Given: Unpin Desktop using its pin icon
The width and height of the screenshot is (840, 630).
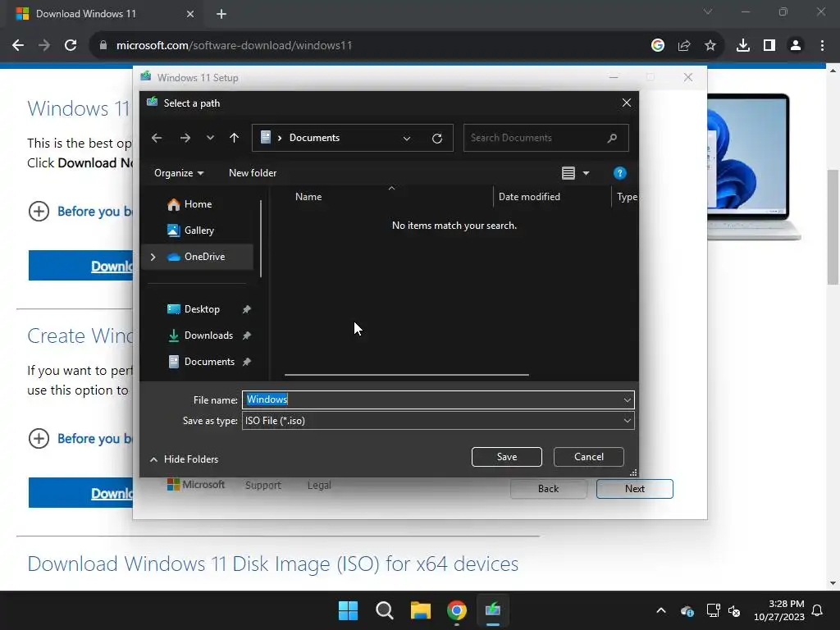Looking at the screenshot, I should pos(246,309).
